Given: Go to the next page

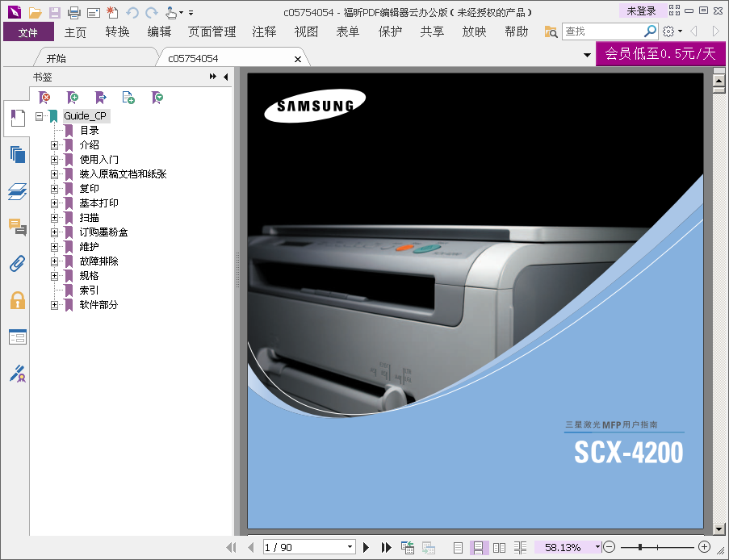Looking at the screenshot, I should 366,547.
